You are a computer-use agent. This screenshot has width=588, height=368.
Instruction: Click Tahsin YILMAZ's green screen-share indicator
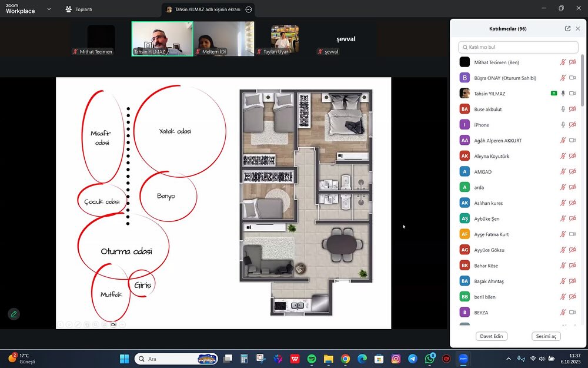click(553, 94)
